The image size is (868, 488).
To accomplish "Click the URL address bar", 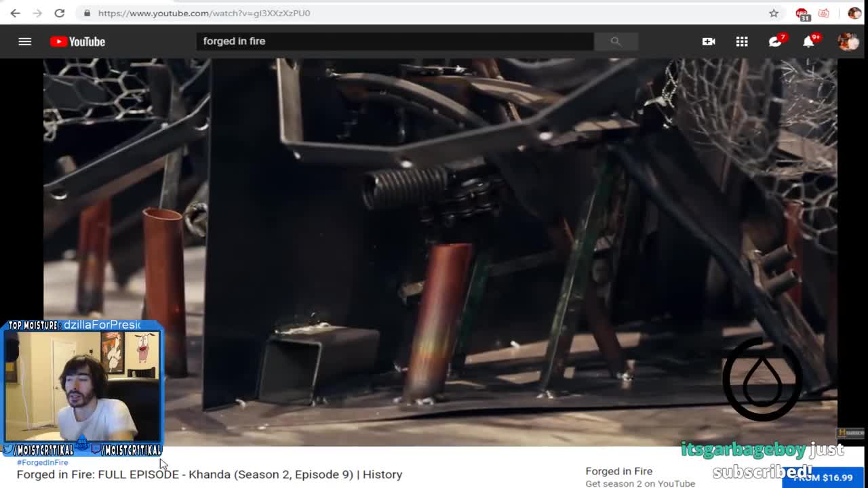I will pyautogui.click(x=427, y=13).
